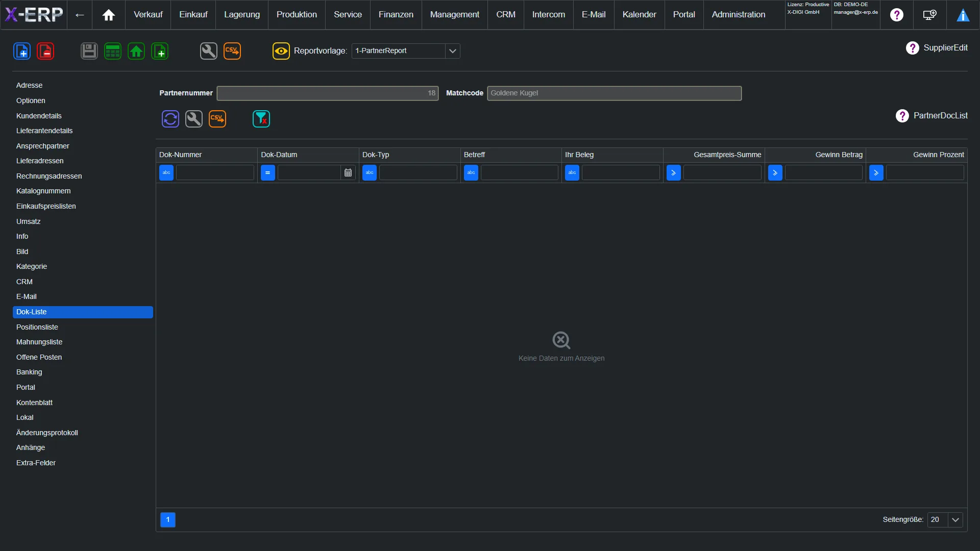Screen dimensions: 980x551
Task: Open the Gewinn Prozent filter operator selector
Action: tap(876, 173)
